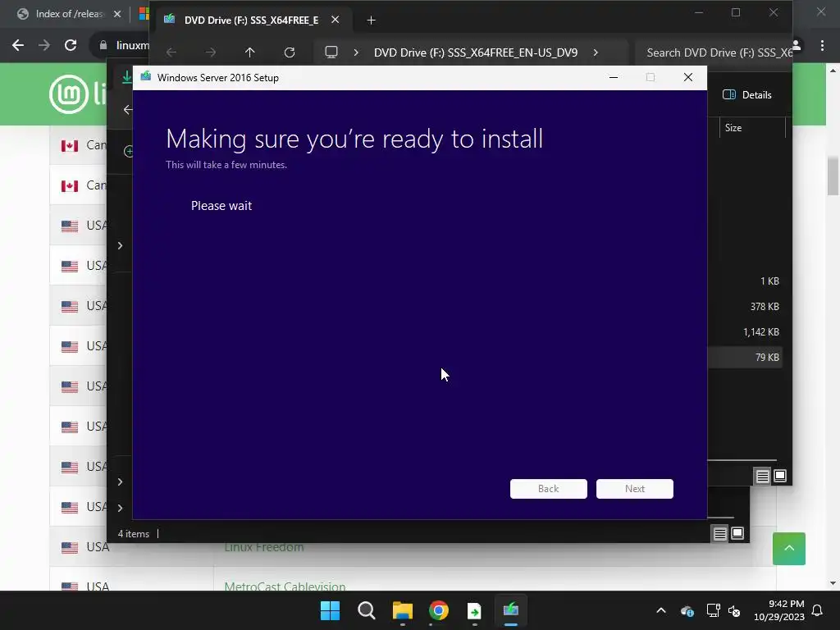Reload the Chrome page
The image size is (840, 630).
click(x=71, y=45)
